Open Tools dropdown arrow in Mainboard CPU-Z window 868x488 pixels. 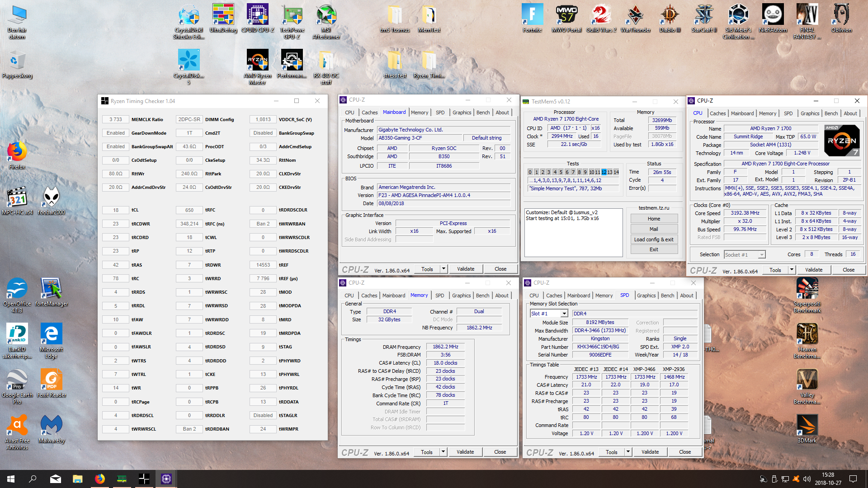click(x=443, y=269)
